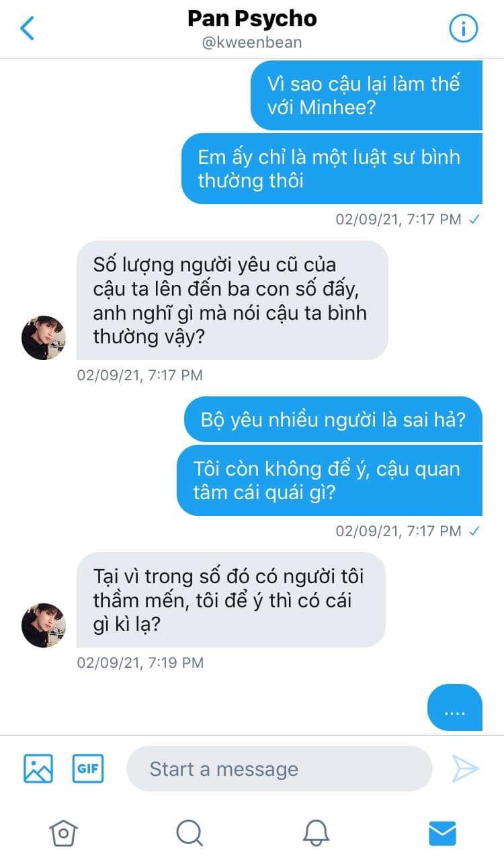This screenshot has width=504, height=868.
Task: Select the 'Em ấy chỉ là một luật sư' bubble
Action: coord(332,169)
